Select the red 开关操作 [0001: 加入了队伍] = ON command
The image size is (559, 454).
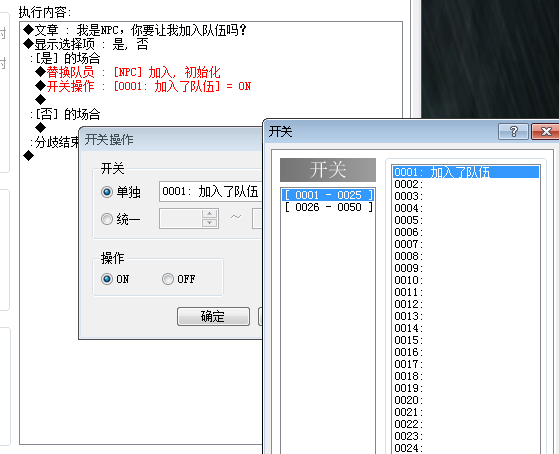143,86
